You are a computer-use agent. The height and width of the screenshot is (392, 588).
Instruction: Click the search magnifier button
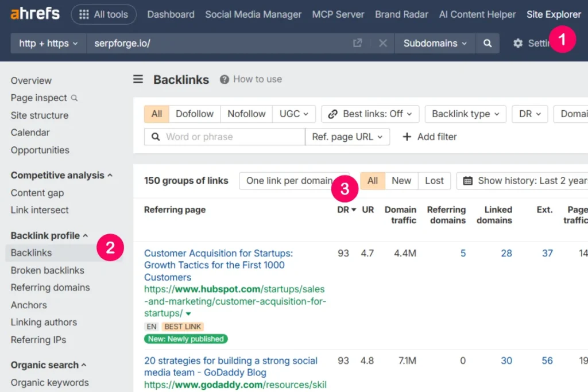[x=488, y=43]
